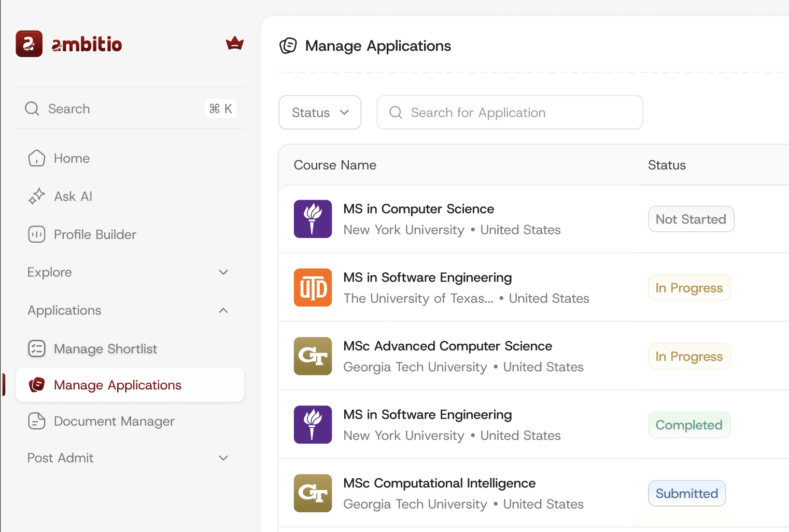Click the Ask AI sparkle icon
This screenshot has width=789, height=532.
pos(36,197)
